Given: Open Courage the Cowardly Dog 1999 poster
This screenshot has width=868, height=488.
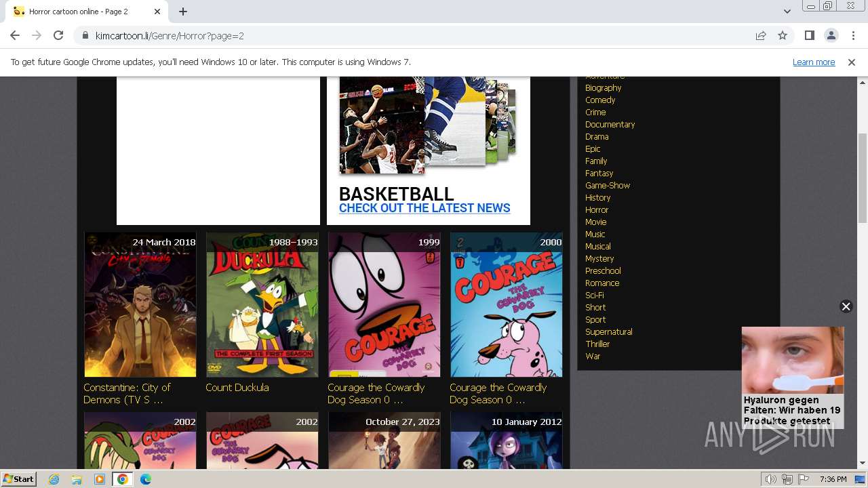Looking at the screenshot, I should (384, 304).
